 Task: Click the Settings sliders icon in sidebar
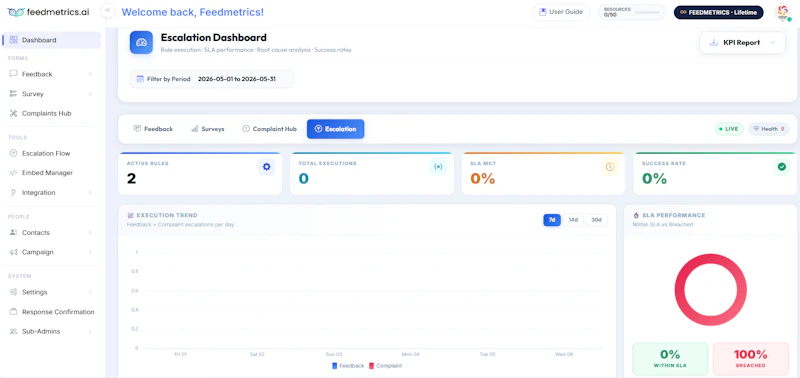point(13,292)
